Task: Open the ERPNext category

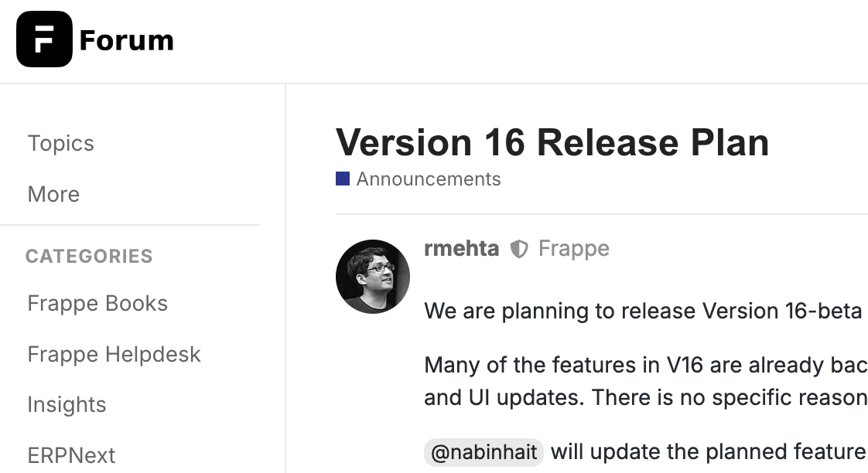Action: tap(71, 454)
